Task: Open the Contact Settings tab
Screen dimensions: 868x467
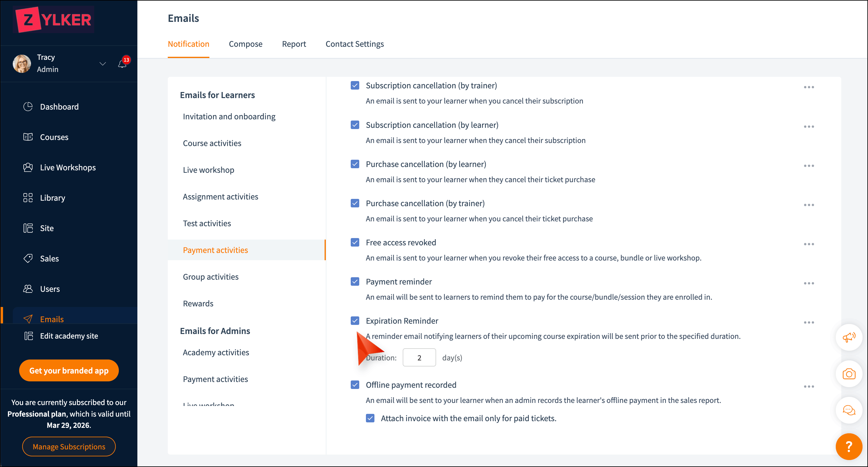Action: click(354, 44)
